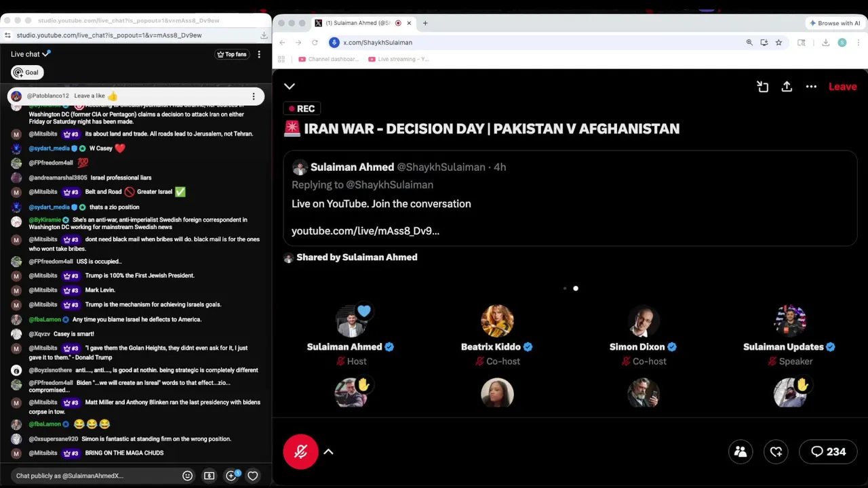Send a heart reaction in chat
The width and height of the screenshot is (868, 488).
pyautogui.click(x=252, y=476)
